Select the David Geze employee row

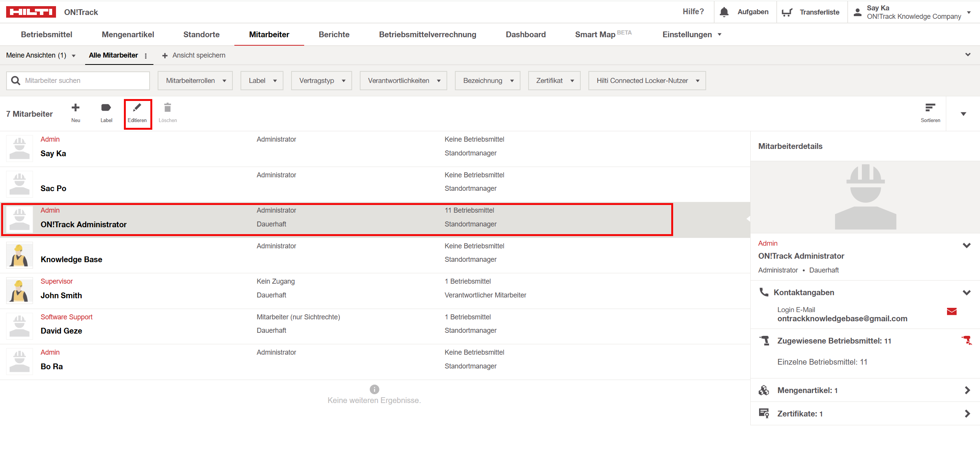(x=375, y=326)
